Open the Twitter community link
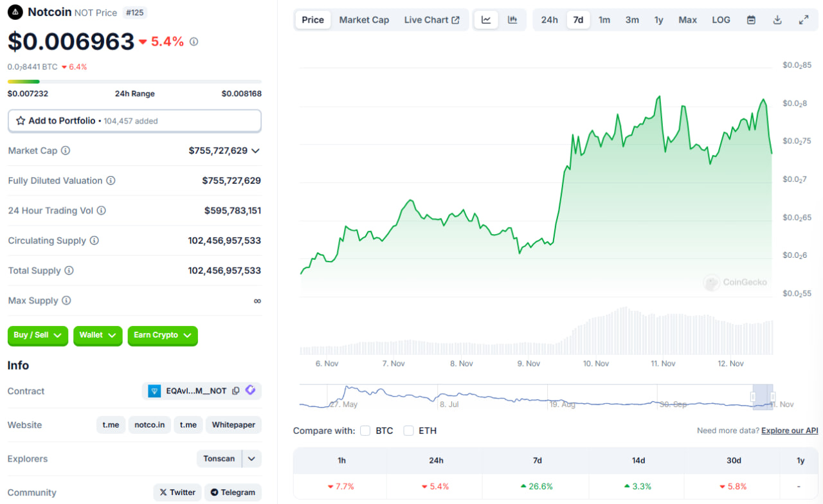The image size is (823, 504). 177,492
